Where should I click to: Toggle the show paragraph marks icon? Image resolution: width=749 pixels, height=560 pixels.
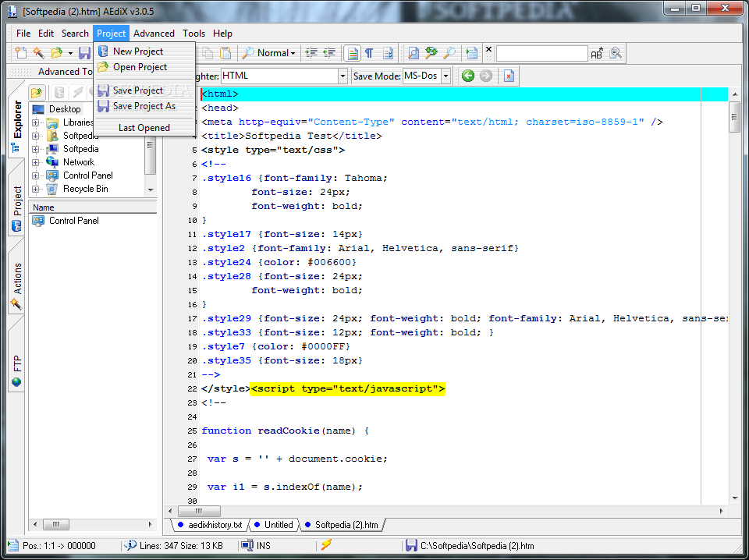point(369,52)
